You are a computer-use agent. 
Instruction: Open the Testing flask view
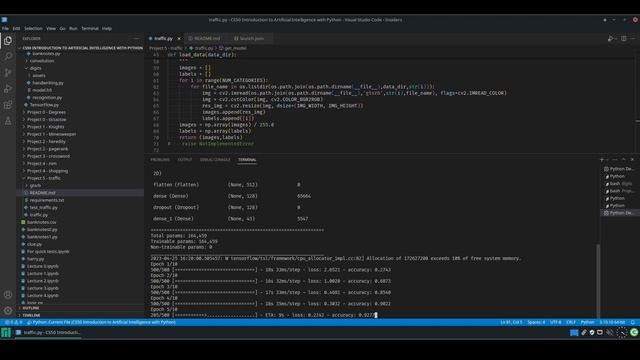click(x=8, y=121)
